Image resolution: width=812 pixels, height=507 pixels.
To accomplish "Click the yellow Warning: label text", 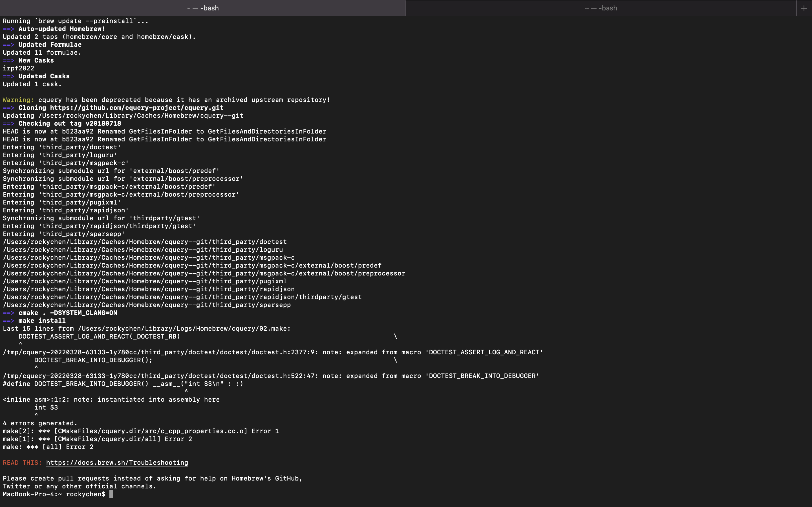I will pos(18,100).
